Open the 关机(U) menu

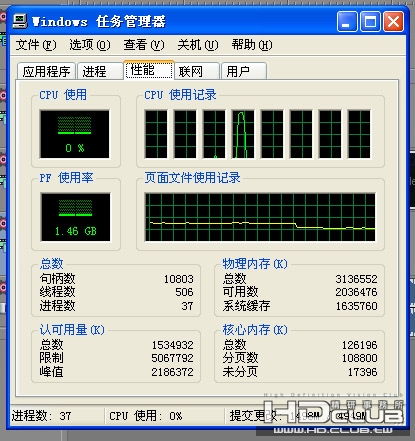pyautogui.click(x=198, y=45)
